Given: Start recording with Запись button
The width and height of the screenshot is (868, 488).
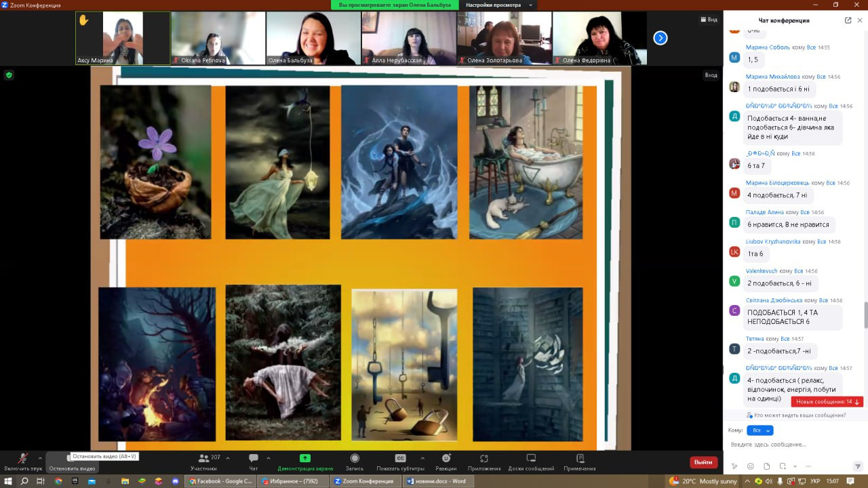Looking at the screenshot, I should pos(355,462).
